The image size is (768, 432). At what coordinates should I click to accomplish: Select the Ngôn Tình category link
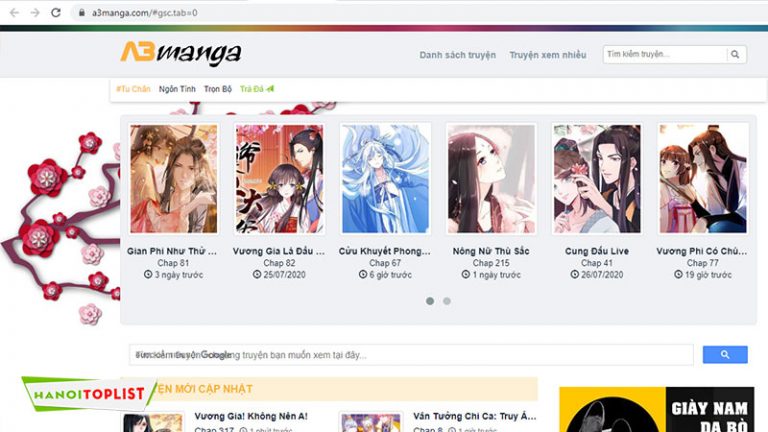pyautogui.click(x=177, y=89)
